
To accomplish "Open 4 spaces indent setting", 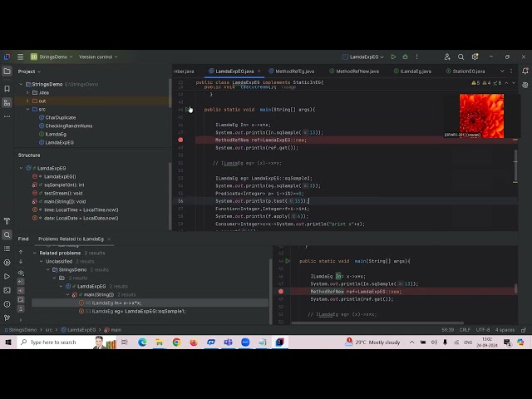I will pyautogui.click(x=505, y=330).
